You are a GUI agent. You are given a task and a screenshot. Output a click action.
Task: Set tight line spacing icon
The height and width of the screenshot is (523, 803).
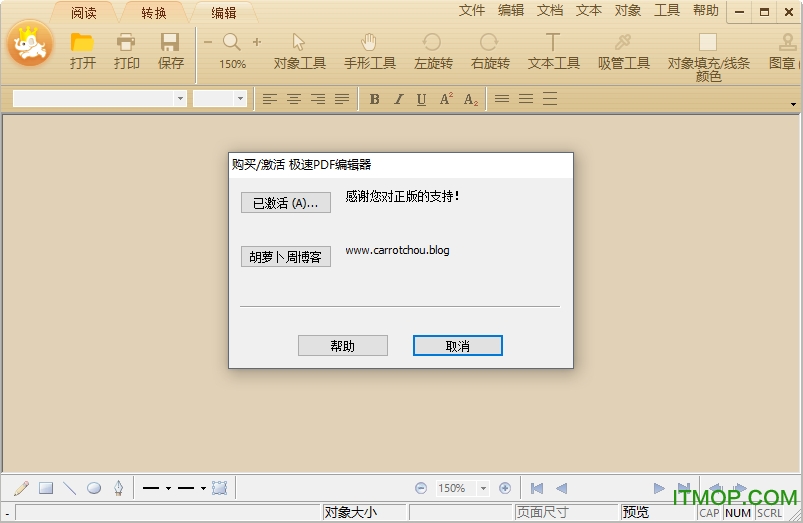click(502, 98)
